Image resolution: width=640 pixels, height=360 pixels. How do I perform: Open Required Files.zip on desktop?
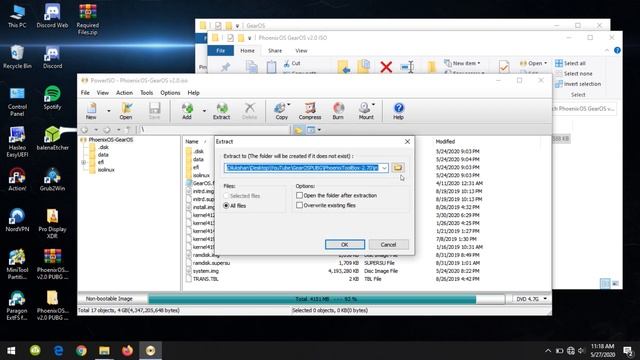[88, 20]
